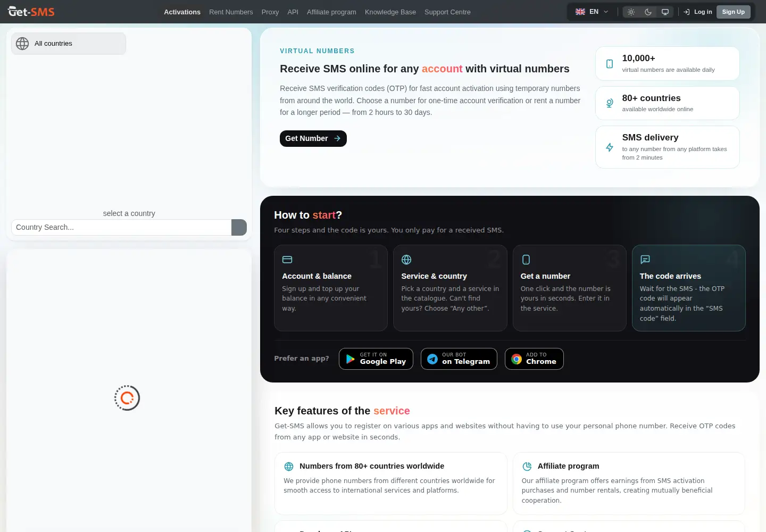Click the 'Account & balance' step card title
766x532 pixels.
pos(317,276)
